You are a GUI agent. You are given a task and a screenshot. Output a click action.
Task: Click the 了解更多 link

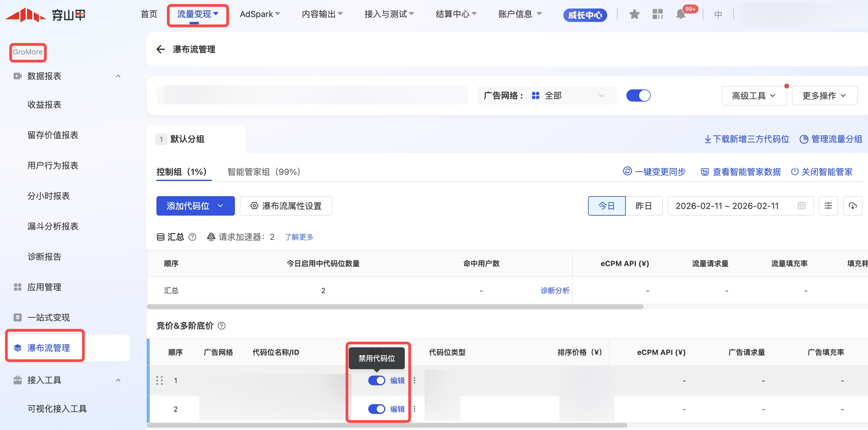coord(299,237)
